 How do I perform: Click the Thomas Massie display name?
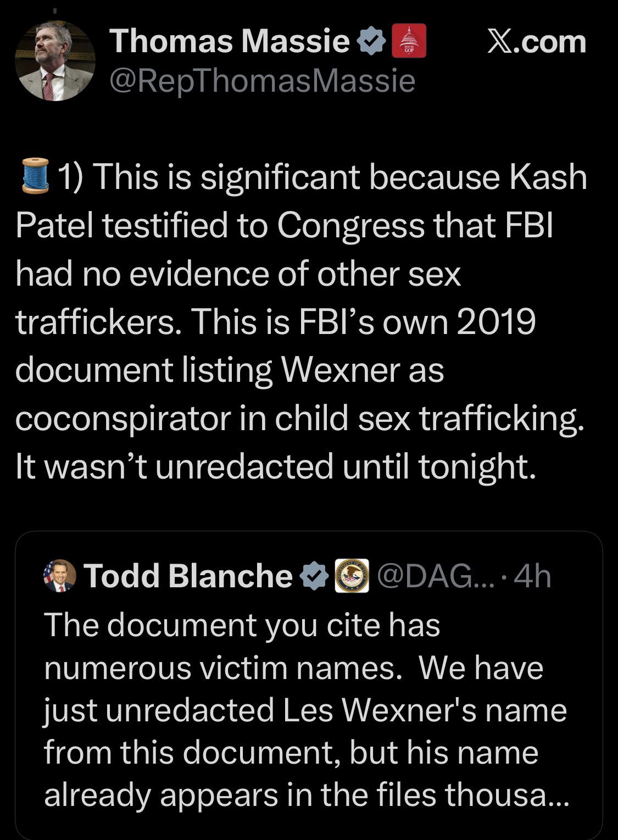[x=229, y=41]
